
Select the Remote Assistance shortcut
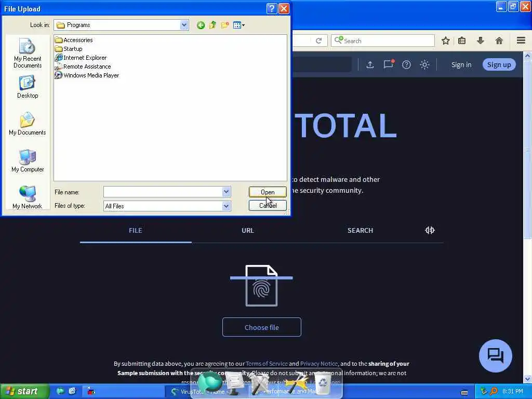[x=83, y=66]
